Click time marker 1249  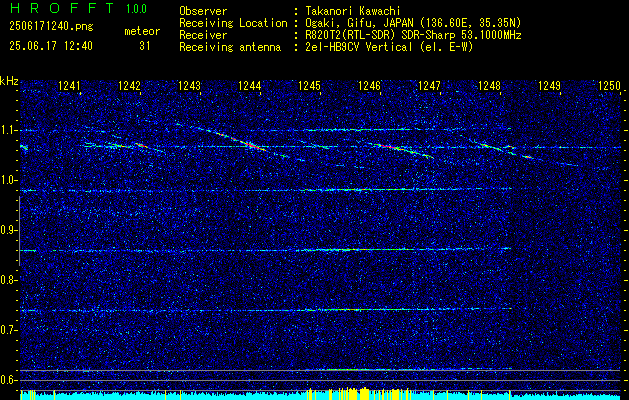point(549,85)
